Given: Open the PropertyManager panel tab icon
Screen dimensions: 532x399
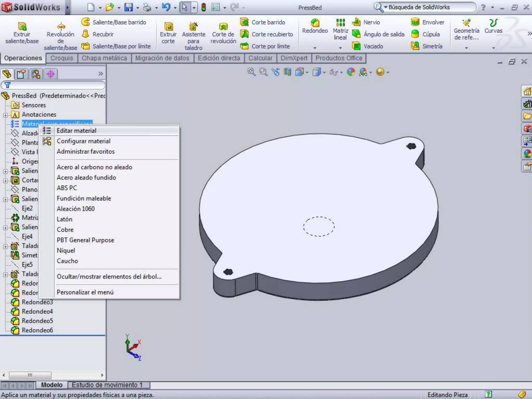Looking at the screenshot, I should [21, 74].
